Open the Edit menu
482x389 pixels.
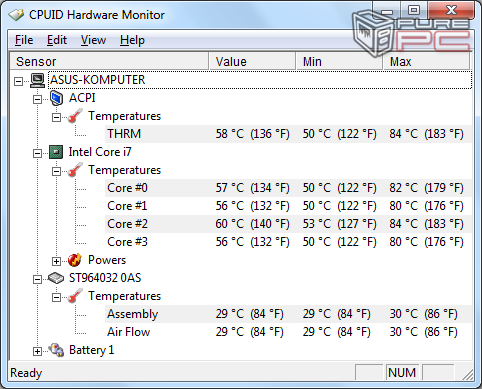57,40
